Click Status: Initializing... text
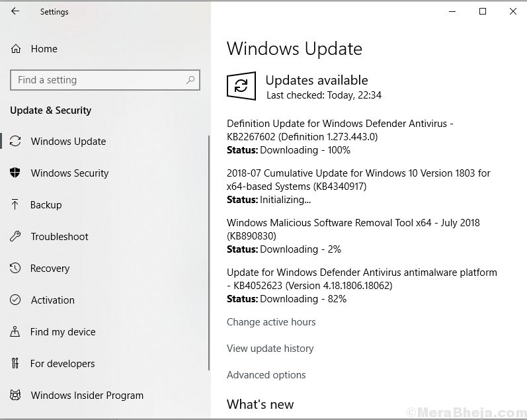This screenshot has height=420, width=527. pyautogui.click(x=269, y=200)
